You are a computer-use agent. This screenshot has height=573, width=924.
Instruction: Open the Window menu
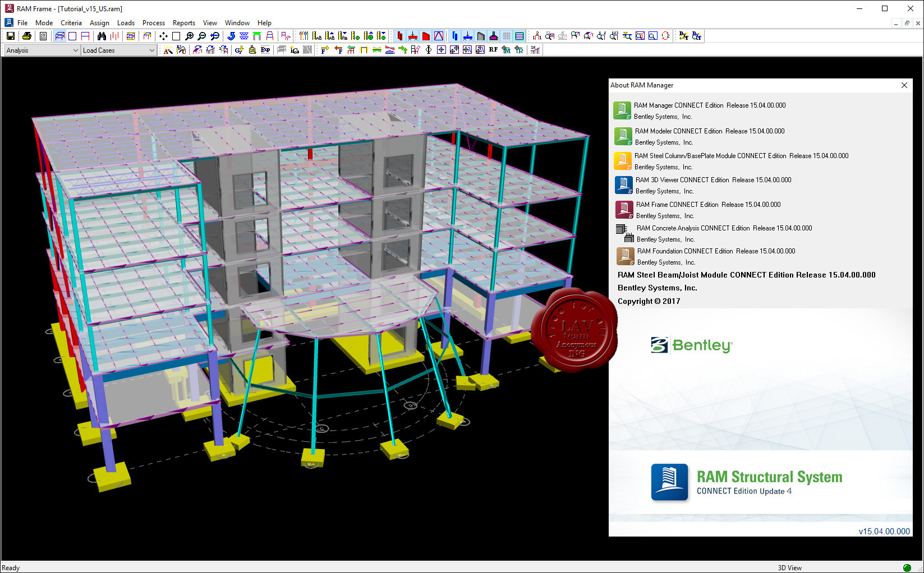[x=237, y=23]
